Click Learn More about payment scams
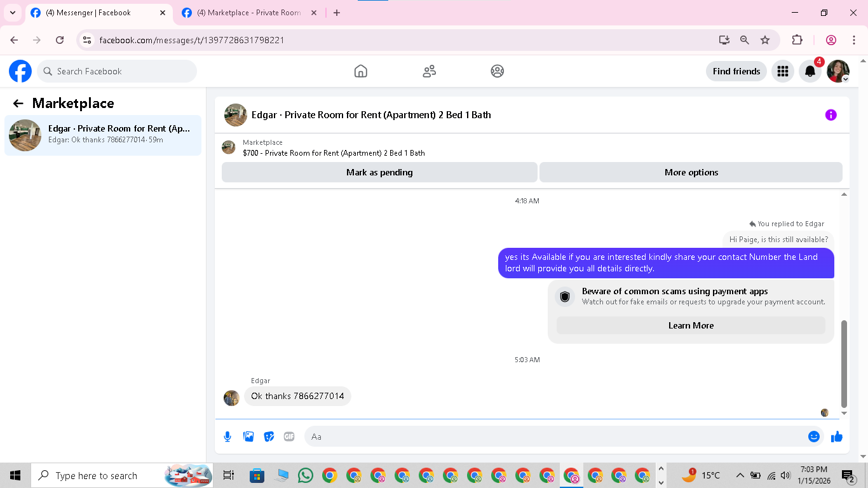 (691, 325)
